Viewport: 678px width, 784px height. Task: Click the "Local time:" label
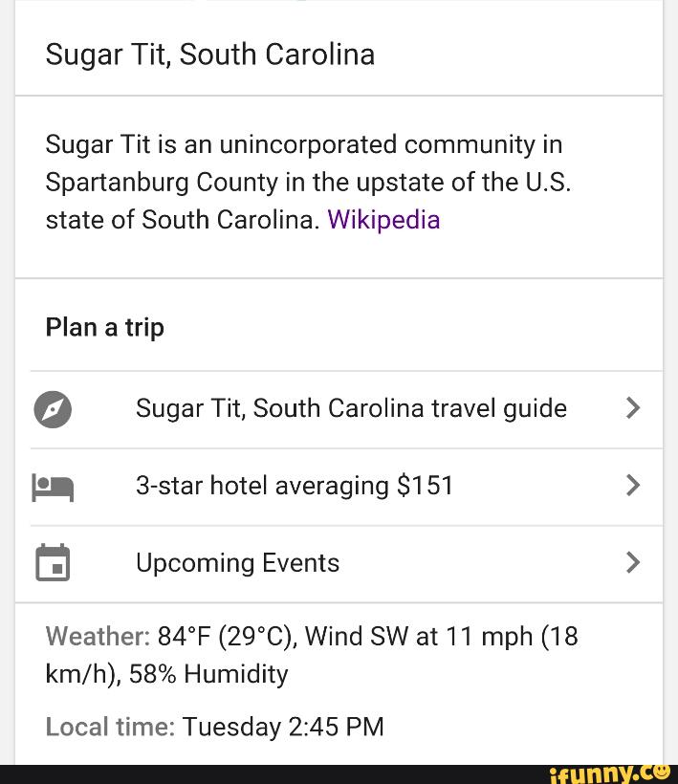(110, 728)
